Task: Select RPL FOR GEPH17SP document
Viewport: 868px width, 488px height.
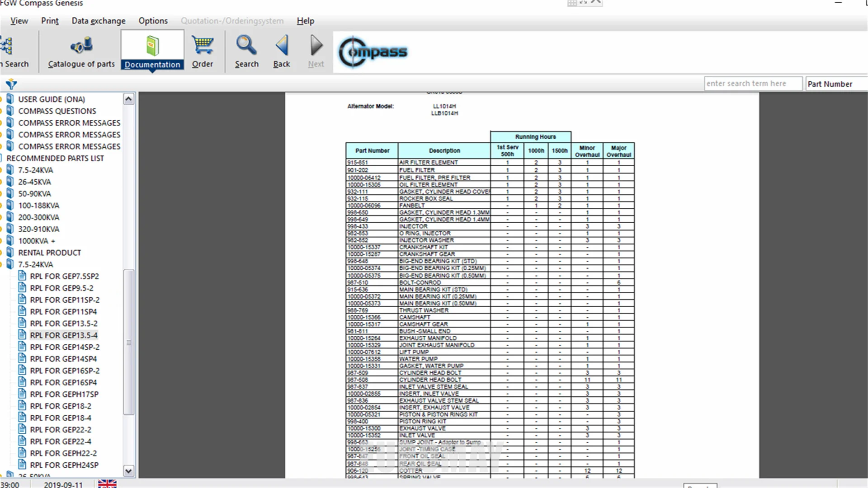Action: 64,394
